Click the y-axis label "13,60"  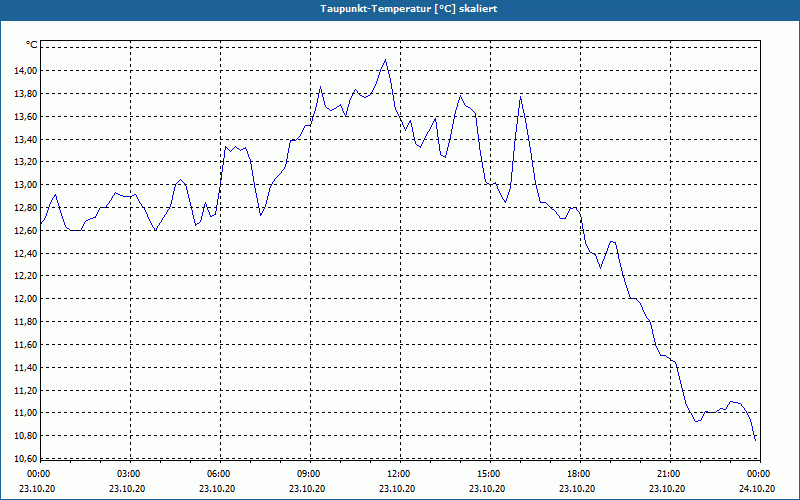26,117
